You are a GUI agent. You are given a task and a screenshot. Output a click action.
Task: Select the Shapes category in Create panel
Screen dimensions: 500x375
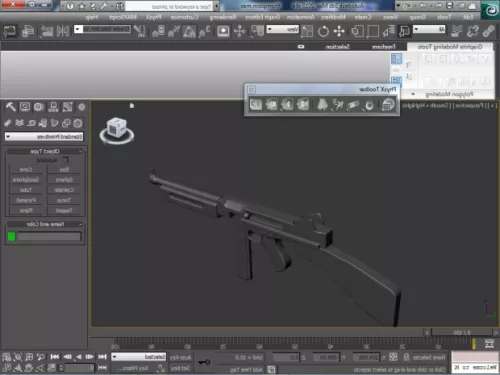66,123
